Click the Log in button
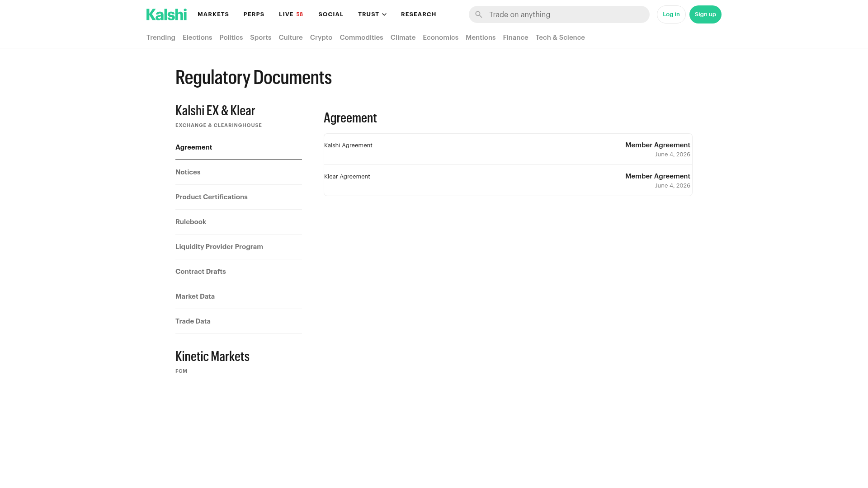 (671, 14)
